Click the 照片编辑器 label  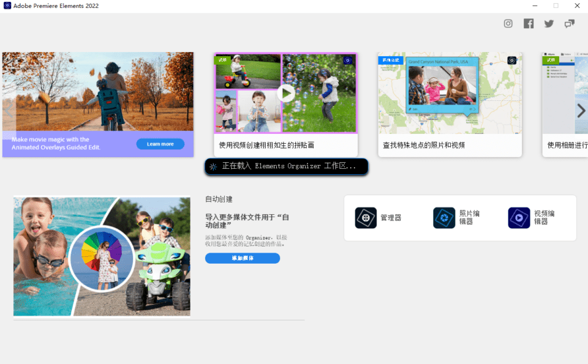click(470, 218)
